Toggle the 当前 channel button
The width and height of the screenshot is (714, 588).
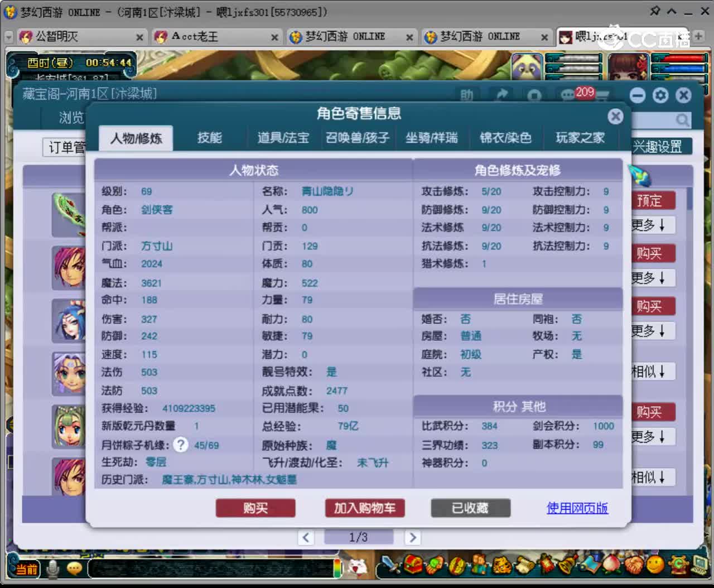pyautogui.click(x=26, y=569)
